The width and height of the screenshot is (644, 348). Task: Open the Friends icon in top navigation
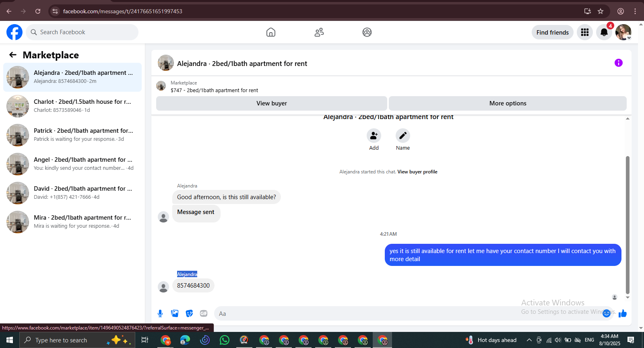(x=319, y=32)
